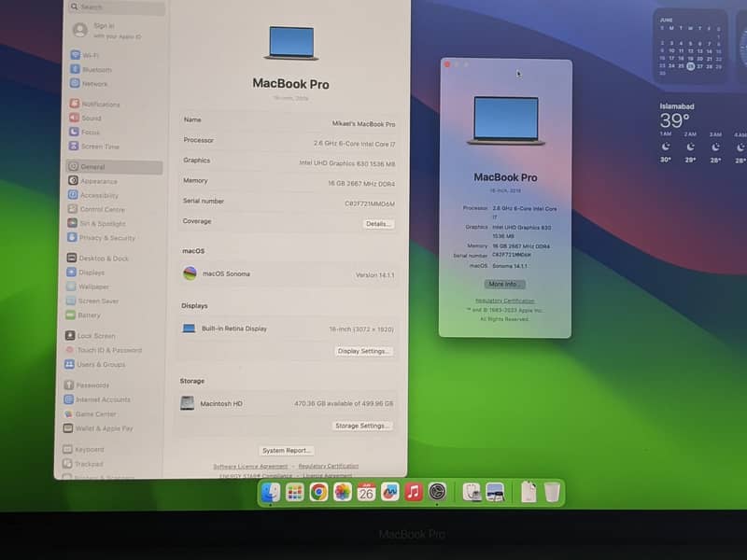
Task: Select Touch ID & Password in sidebar
Action: point(109,350)
